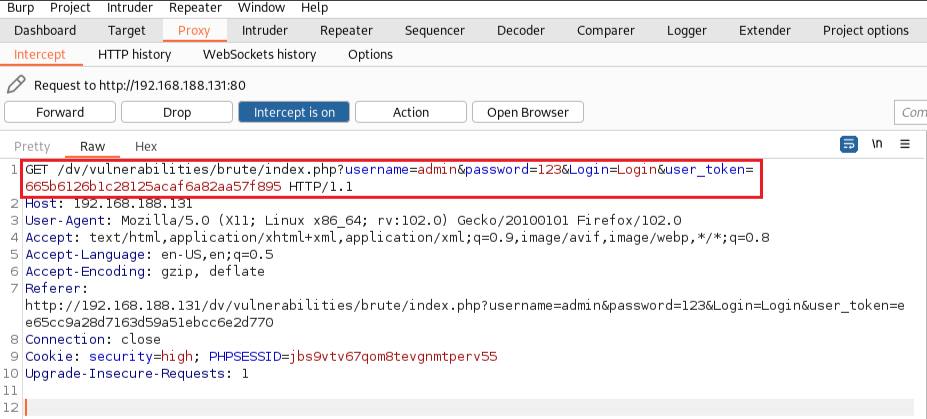Image resolution: width=927 pixels, height=419 pixels.
Task: Click the comment input field
Action: click(x=910, y=112)
